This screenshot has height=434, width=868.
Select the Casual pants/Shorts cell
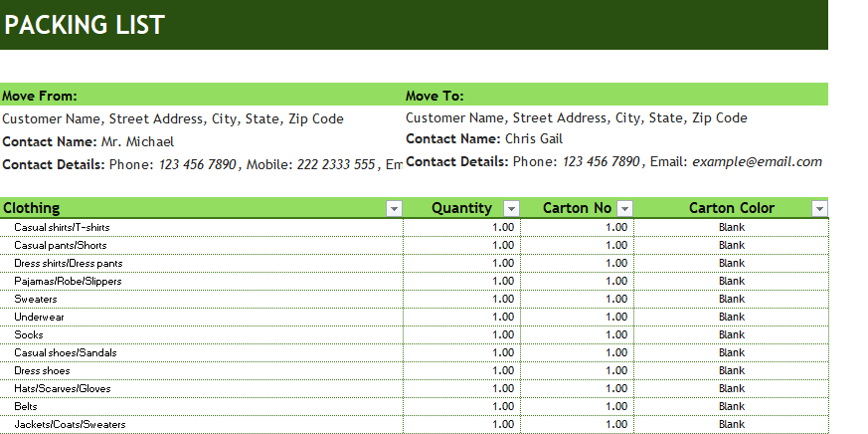(x=202, y=245)
